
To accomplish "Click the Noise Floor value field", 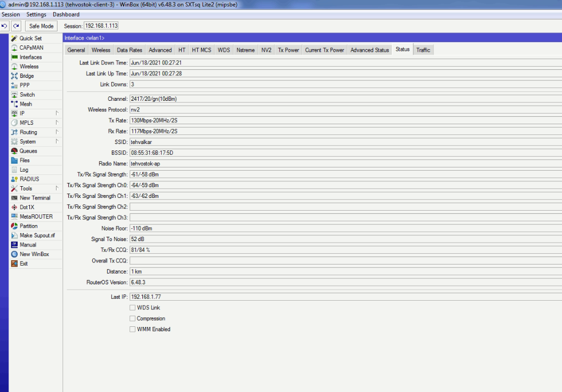I will point(346,228).
